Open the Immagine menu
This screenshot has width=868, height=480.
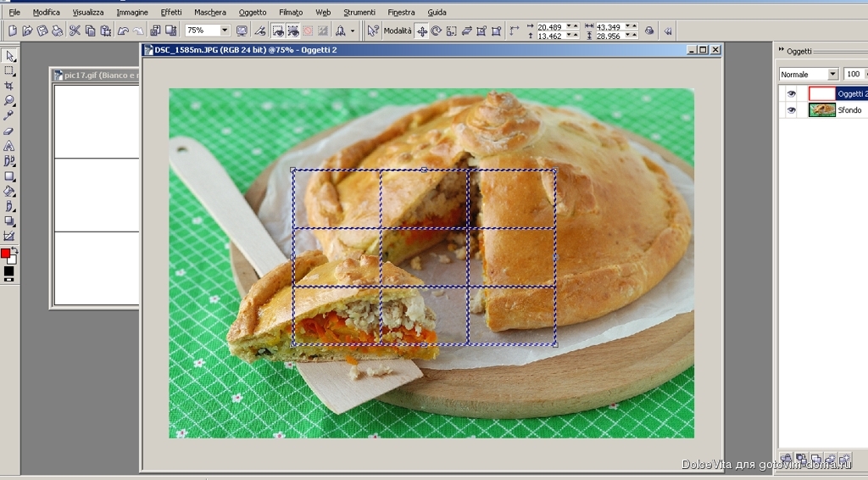pyautogui.click(x=132, y=12)
